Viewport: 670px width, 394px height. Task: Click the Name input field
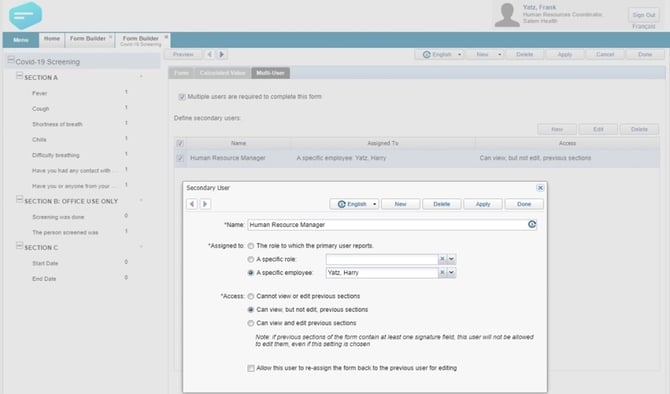pyautogui.click(x=392, y=225)
